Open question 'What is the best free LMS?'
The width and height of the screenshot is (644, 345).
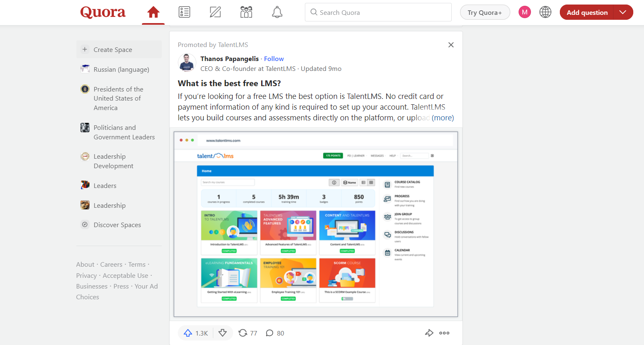[x=229, y=83]
